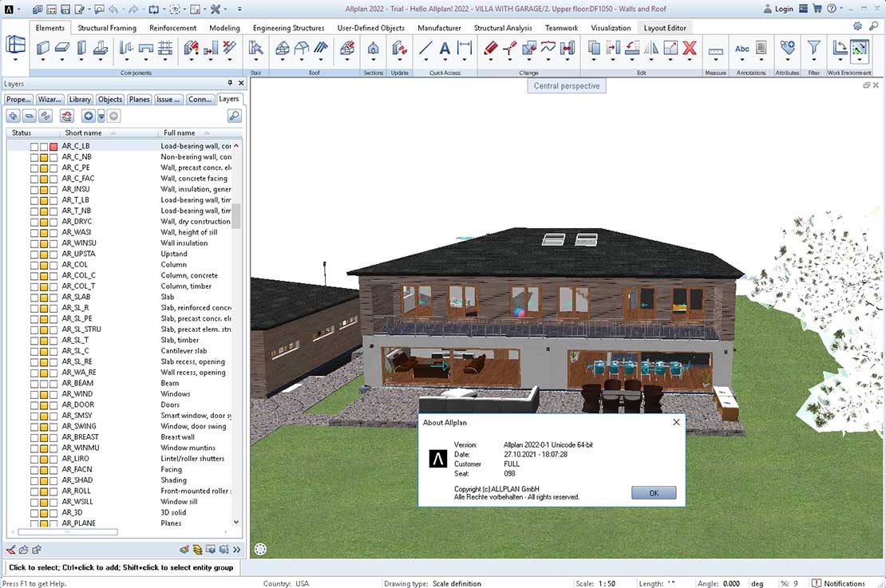Open the Objects palette tab
The height and width of the screenshot is (588, 886).
click(110, 100)
